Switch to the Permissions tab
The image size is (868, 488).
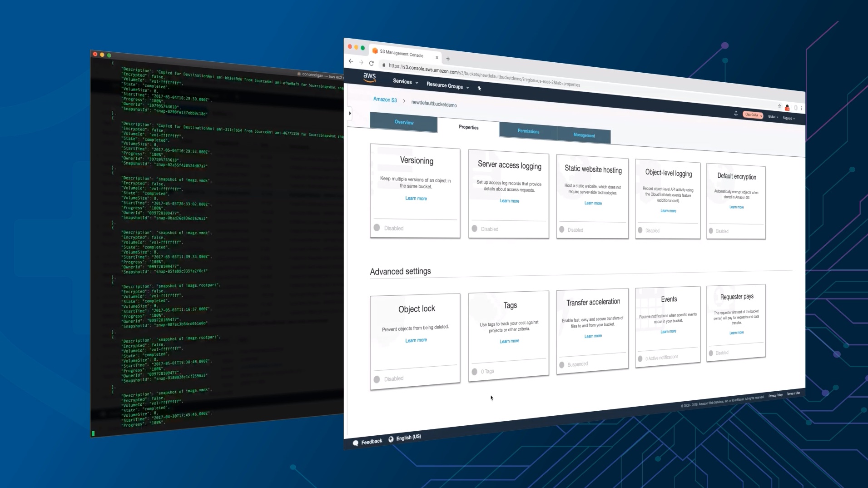[528, 131]
